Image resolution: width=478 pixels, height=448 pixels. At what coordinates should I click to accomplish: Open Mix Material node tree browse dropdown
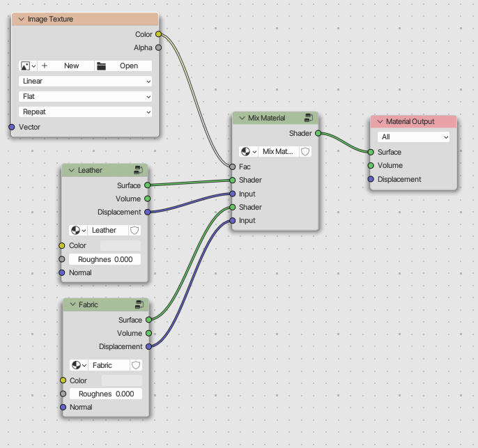(249, 151)
